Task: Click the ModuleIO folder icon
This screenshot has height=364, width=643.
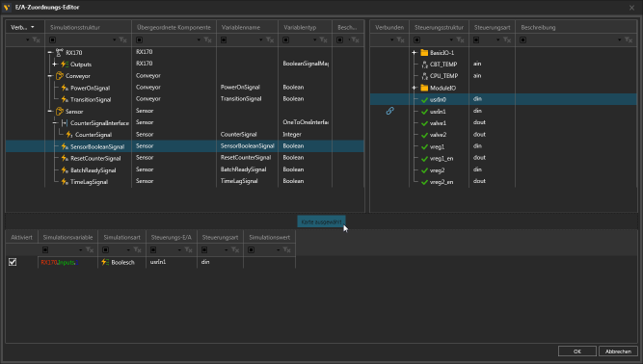Action: coord(424,88)
